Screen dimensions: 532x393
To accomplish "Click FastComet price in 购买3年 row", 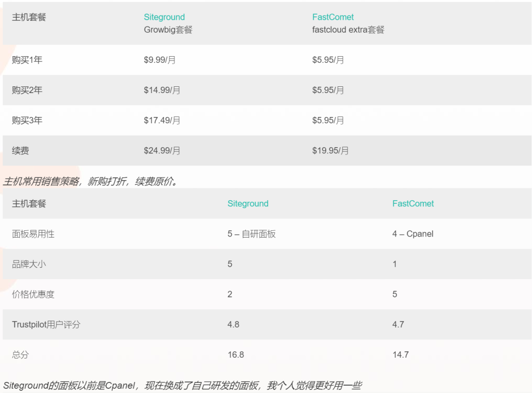I will (x=328, y=121).
